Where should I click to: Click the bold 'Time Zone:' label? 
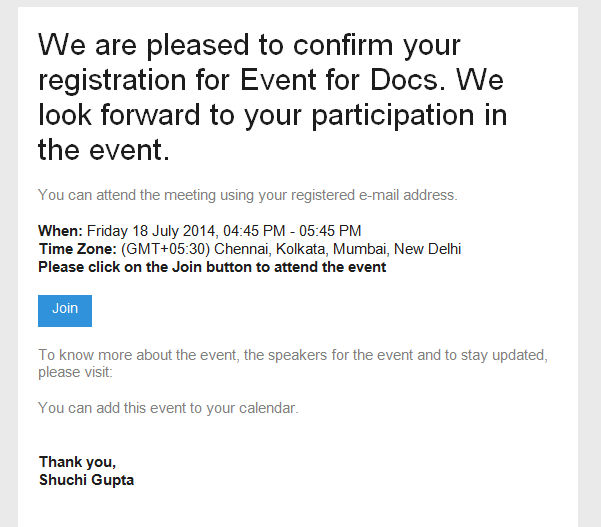pos(77,249)
